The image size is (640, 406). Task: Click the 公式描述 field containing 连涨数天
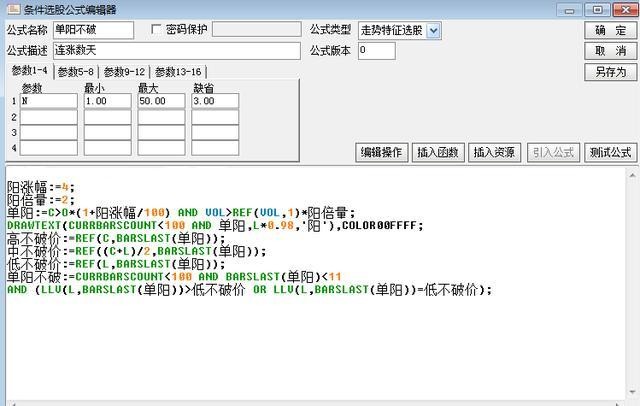click(177, 51)
